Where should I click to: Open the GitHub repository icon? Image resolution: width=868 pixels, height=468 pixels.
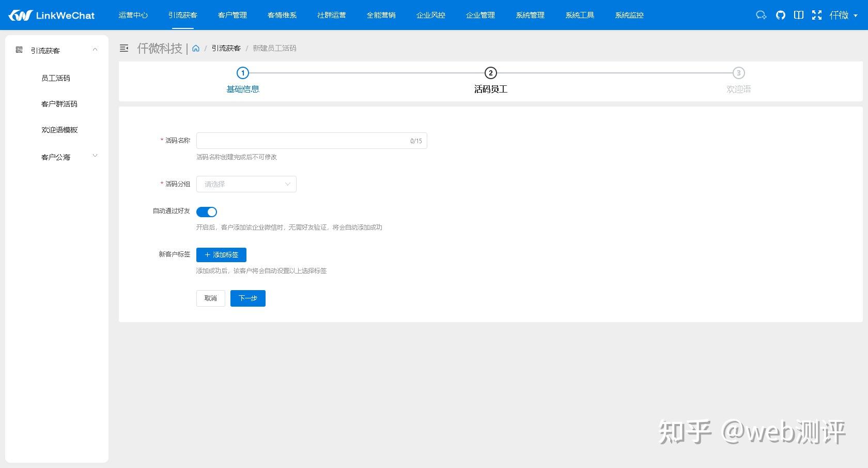[x=780, y=15]
